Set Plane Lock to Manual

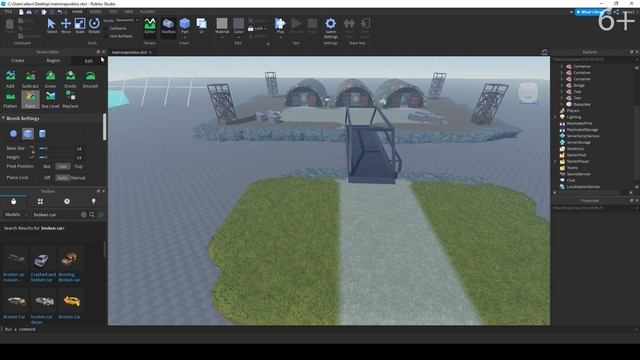(78, 178)
